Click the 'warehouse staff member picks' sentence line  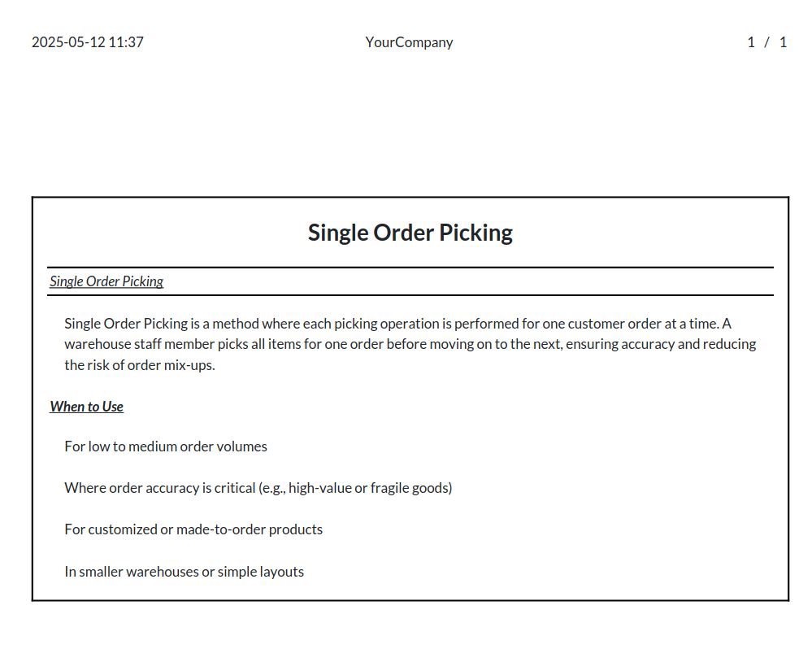point(410,345)
